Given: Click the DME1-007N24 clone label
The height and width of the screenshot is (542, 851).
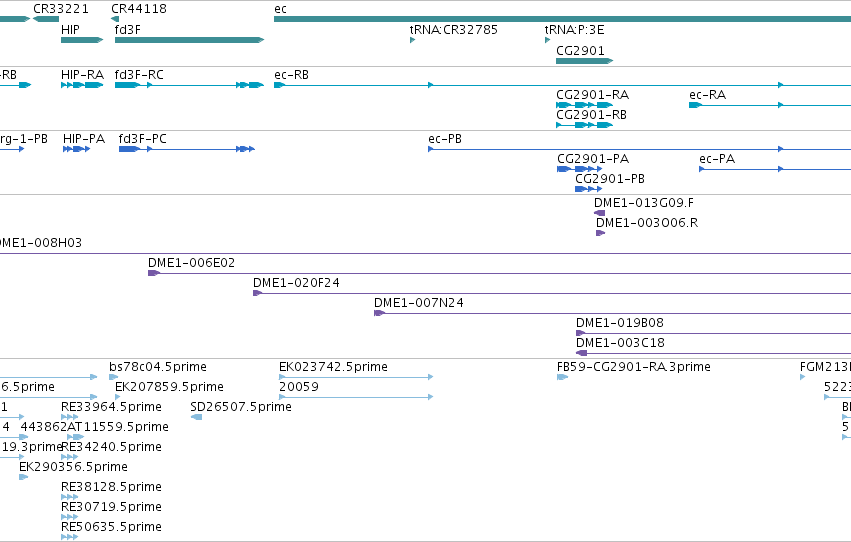Looking at the screenshot, I should pos(419,303).
